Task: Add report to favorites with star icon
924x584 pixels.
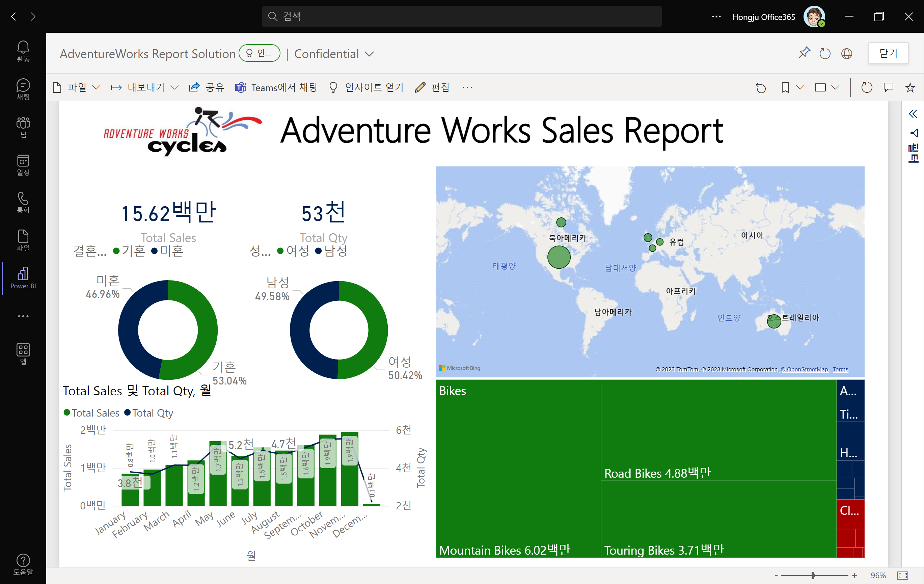Action: 910,87
